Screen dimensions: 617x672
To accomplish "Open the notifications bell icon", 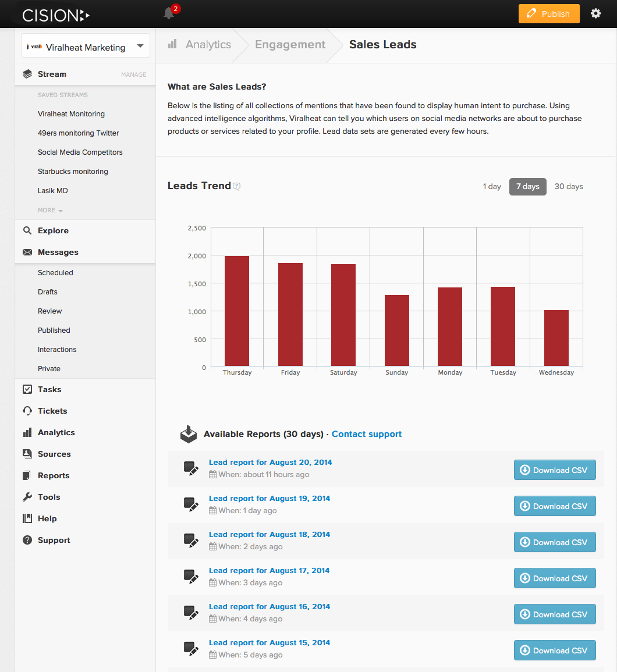I will click(x=168, y=13).
